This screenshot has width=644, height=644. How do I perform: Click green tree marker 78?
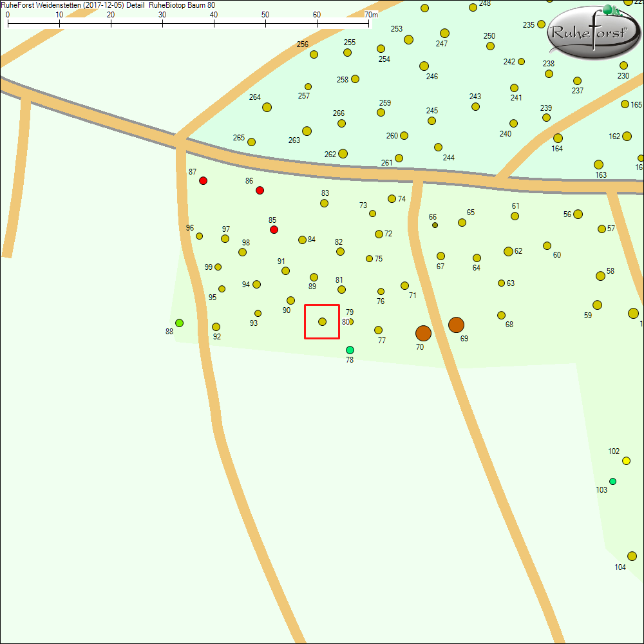pyautogui.click(x=350, y=350)
